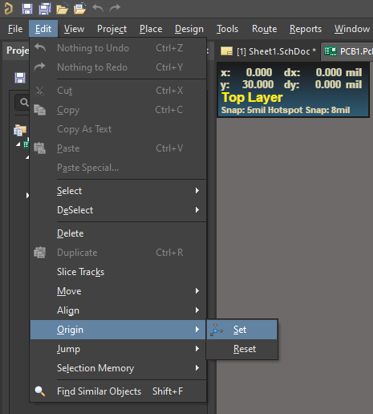Expand the Select submenu
This screenshot has width=373, height=414.
pos(118,191)
